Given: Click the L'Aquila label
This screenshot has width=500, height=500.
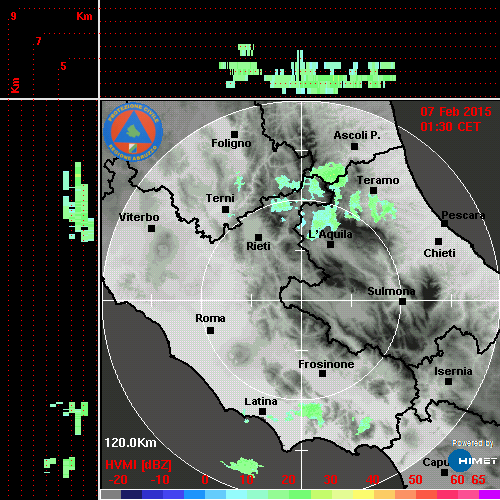Looking at the screenshot, I should (x=330, y=234).
